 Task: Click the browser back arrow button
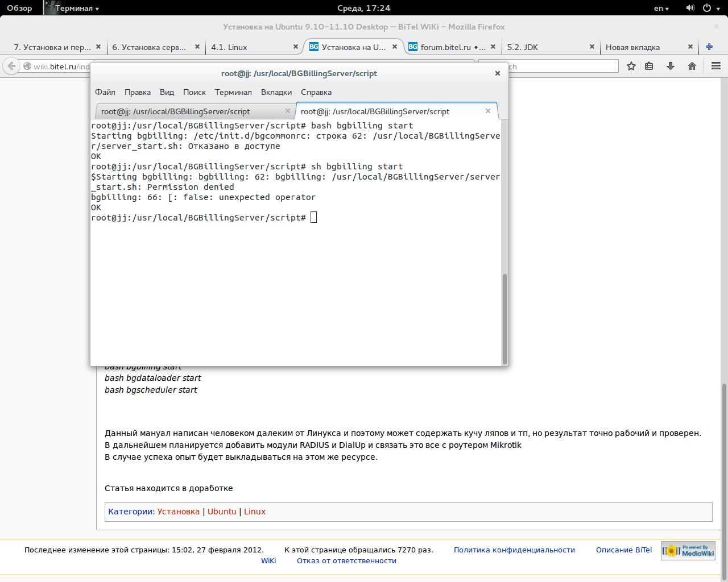click(x=11, y=66)
